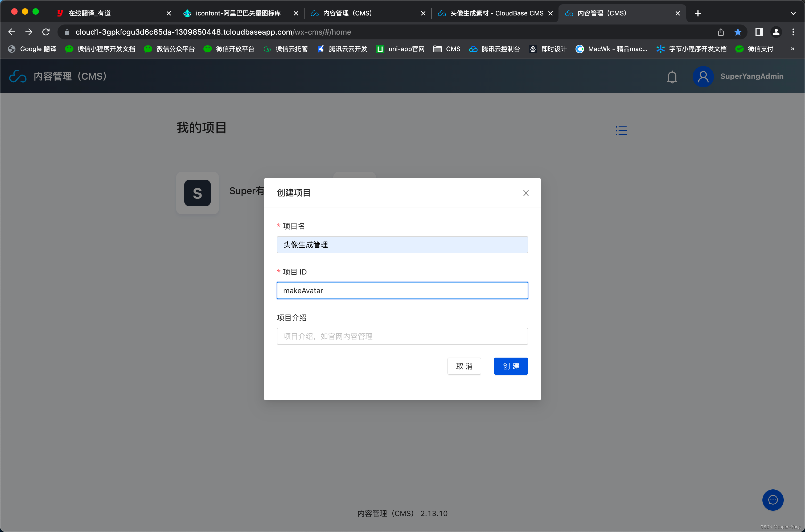Click the CMS cloud logo icon
This screenshot has height=532, width=805.
(18, 76)
